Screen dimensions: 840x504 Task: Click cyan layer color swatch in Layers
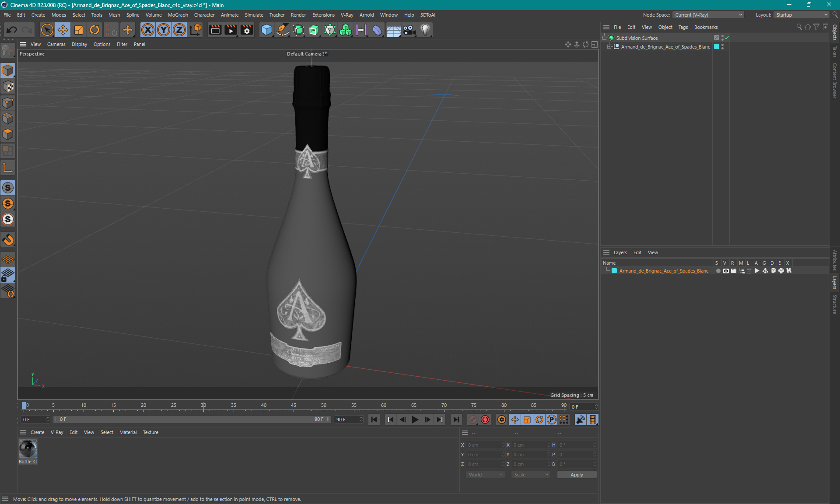click(x=614, y=271)
